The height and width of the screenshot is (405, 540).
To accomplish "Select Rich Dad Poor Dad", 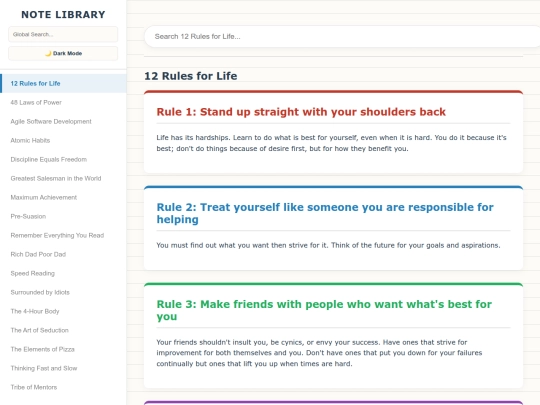I will (x=63, y=254).
